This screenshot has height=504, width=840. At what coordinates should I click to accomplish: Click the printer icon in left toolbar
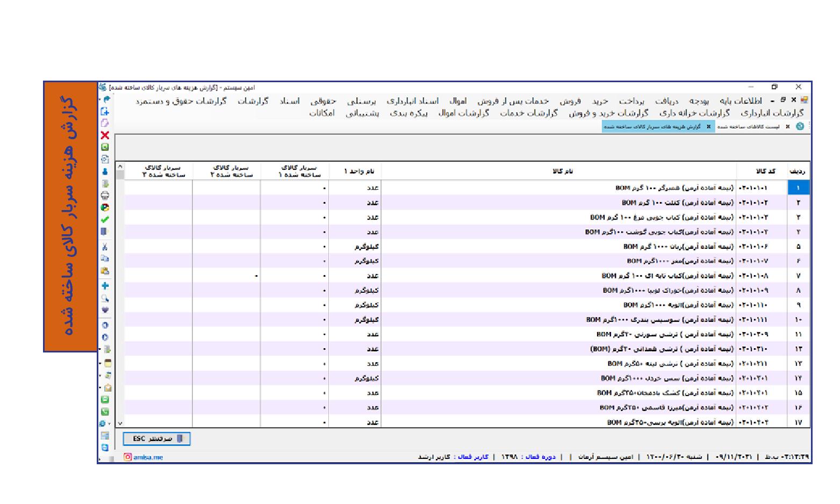click(x=105, y=196)
